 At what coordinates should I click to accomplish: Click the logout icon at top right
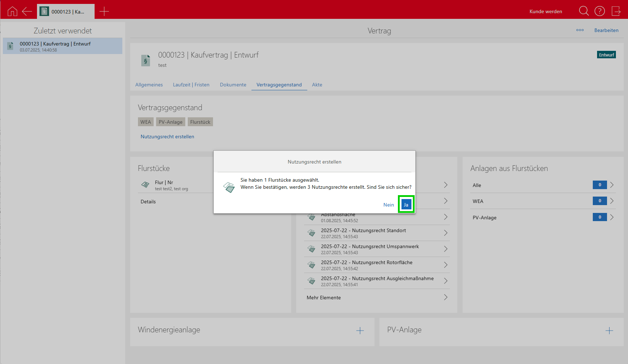click(616, 11)
